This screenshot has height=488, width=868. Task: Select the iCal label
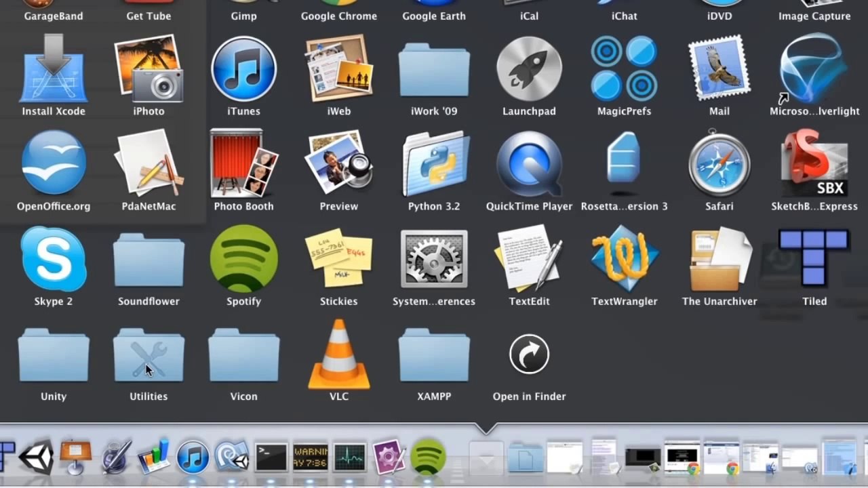(529, 16)
